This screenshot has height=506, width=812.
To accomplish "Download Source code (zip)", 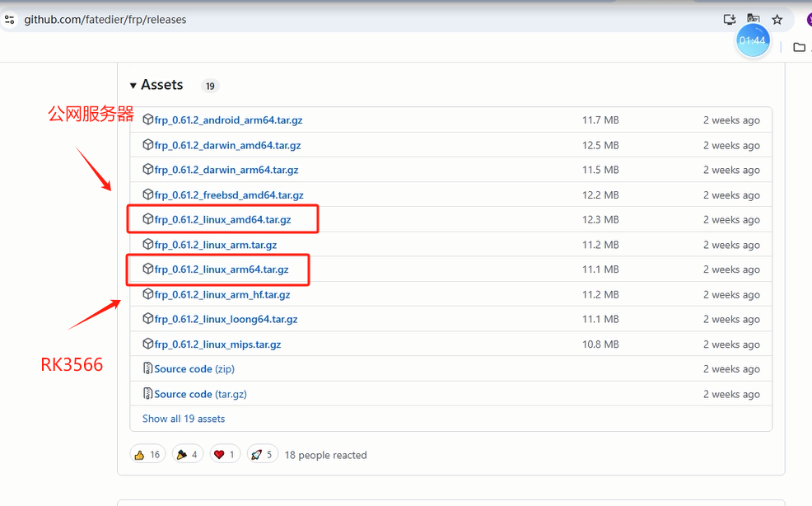I will click(194, 368).
